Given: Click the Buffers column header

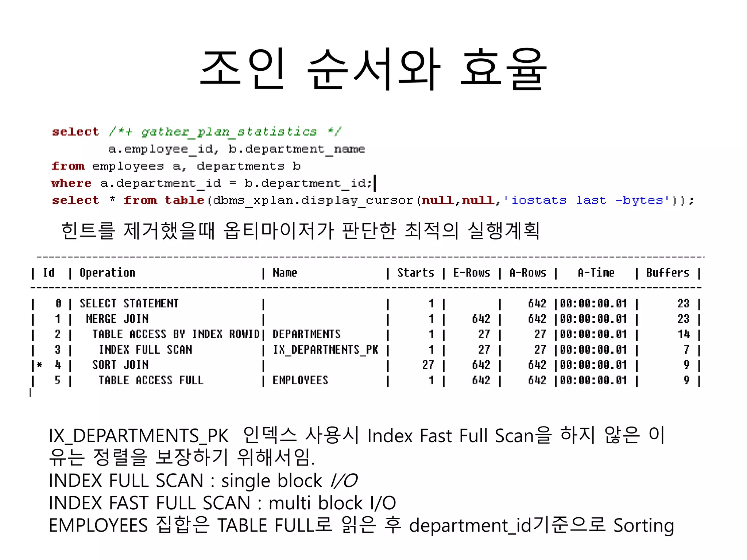Looking at the screenshot, I should (x=667, y=273).
